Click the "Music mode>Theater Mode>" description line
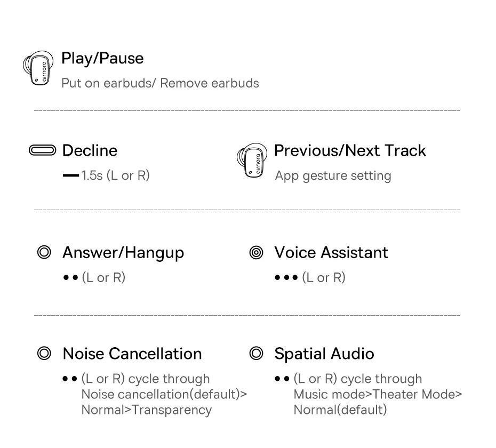Viewport: 496px width, 448px height. (x=378, y=395)
